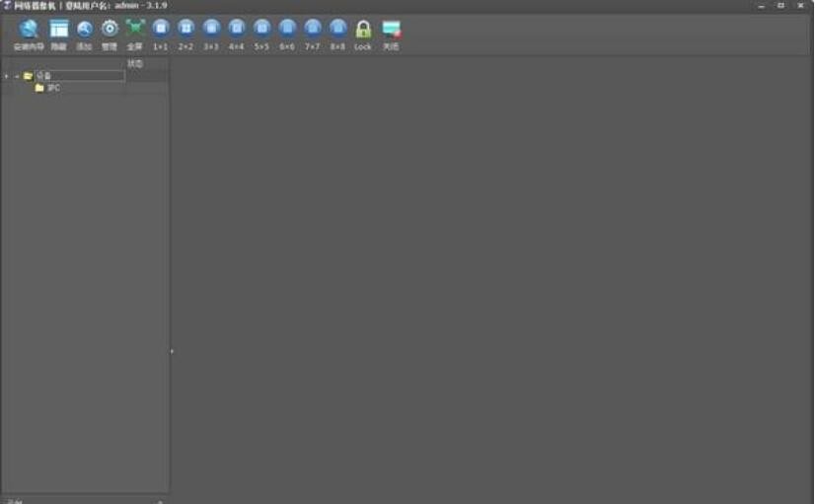This screenshot has height=504, width=815.
Task: Select the root device folder item
Action: point(44,76)
